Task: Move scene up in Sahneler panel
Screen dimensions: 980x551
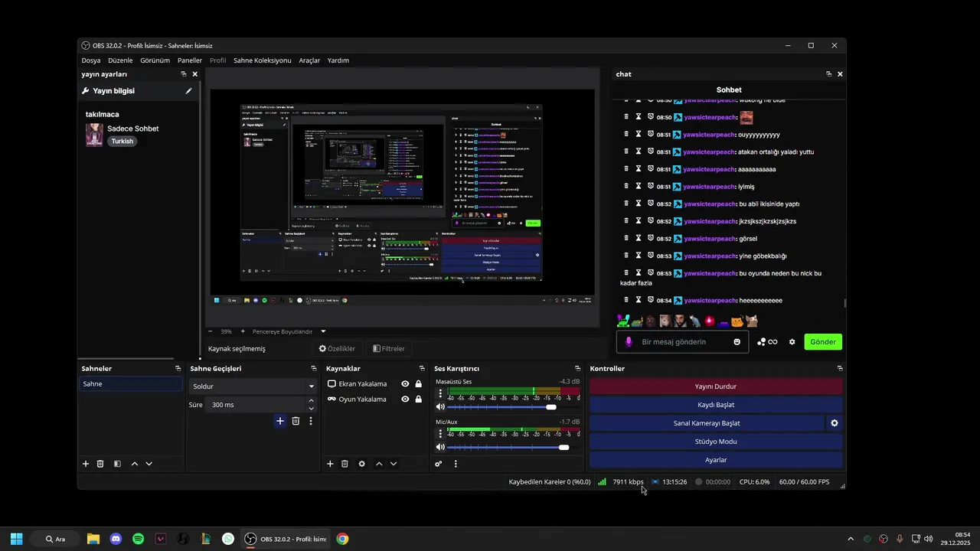Action: click(x=135, y=464)
